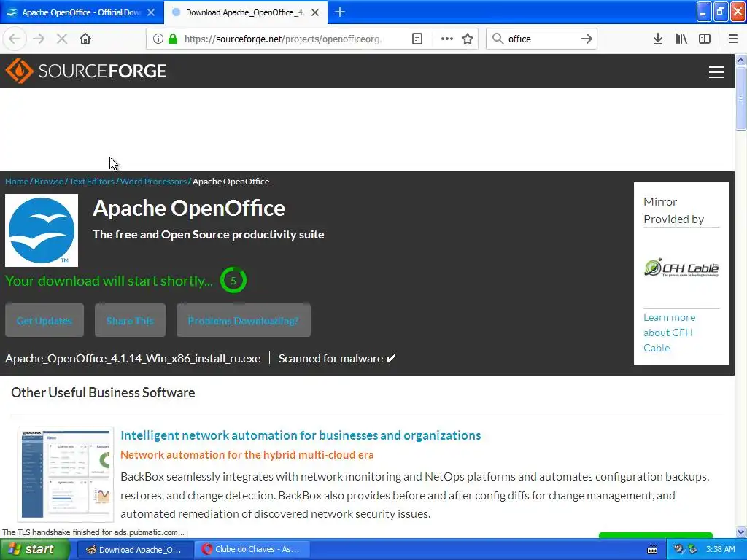Click the Share This button
The width and height of the screenshot is (747, 560).
point(130,321)
